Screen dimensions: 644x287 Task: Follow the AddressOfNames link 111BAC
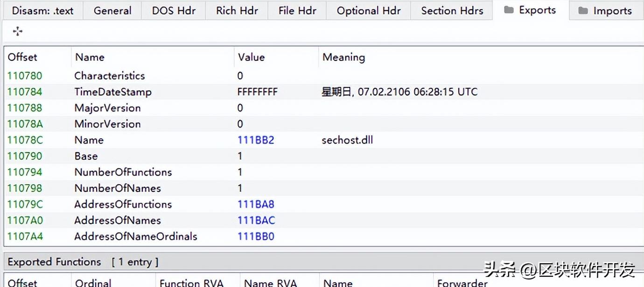[x=256, y=220]
